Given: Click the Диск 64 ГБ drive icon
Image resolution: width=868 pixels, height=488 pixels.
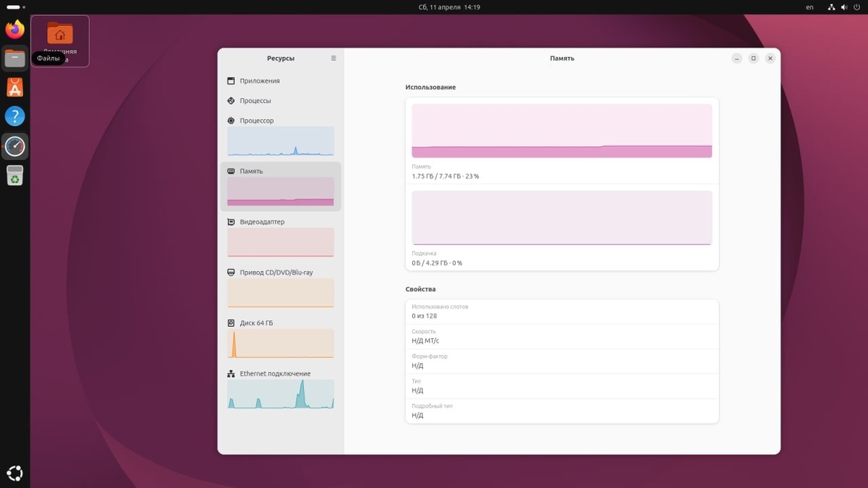Looking at the screenshot, I should click(x=231, y=323).
